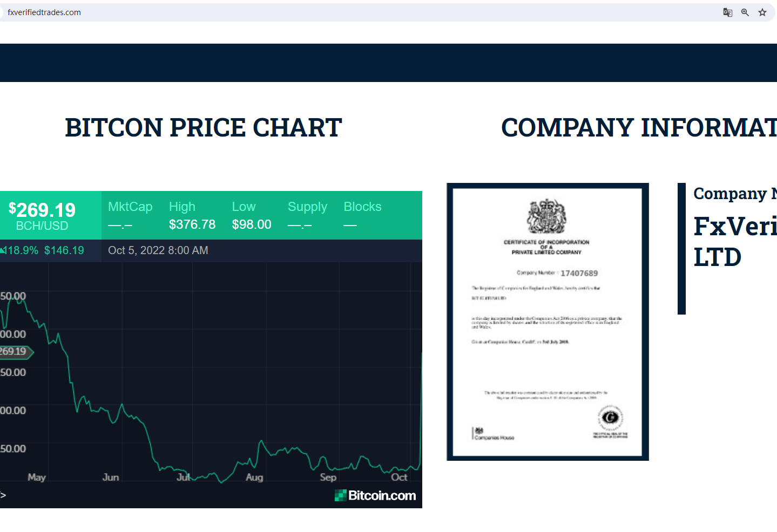Image resolution: width=777 pixels, height=532 pixels.
Task: Click the High $376.78 value
Action: [x=192, y=224]
